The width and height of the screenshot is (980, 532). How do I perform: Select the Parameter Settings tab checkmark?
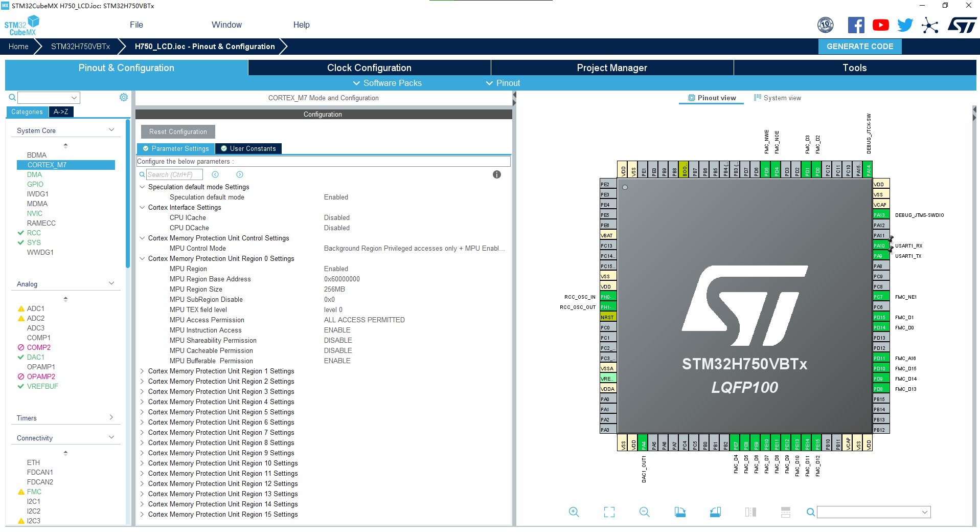pyautogui.click(x=148, y=148)
